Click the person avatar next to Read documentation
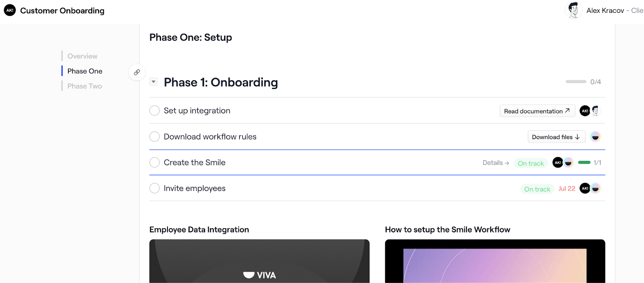The height and width of the screenshot is (283, 644). pyautogui.click(x=595, y=111)
